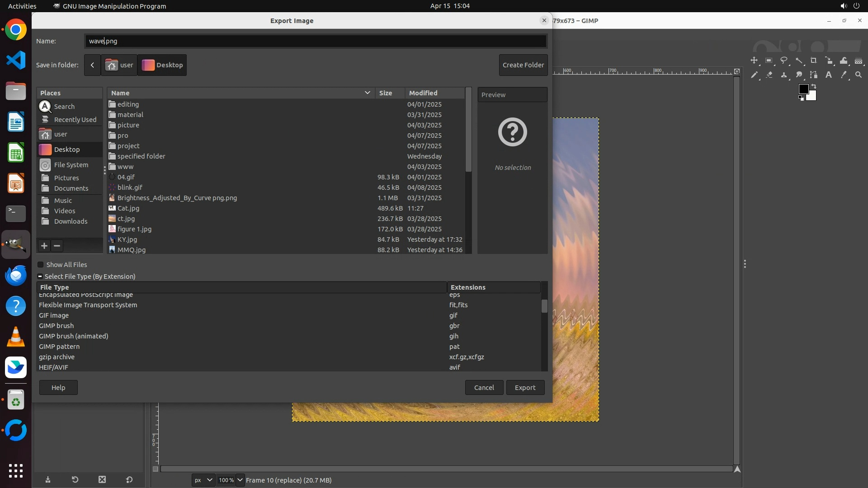This screenshot has height=488, width=868.
Task: Select the Eraser tool
Action: 769,75
